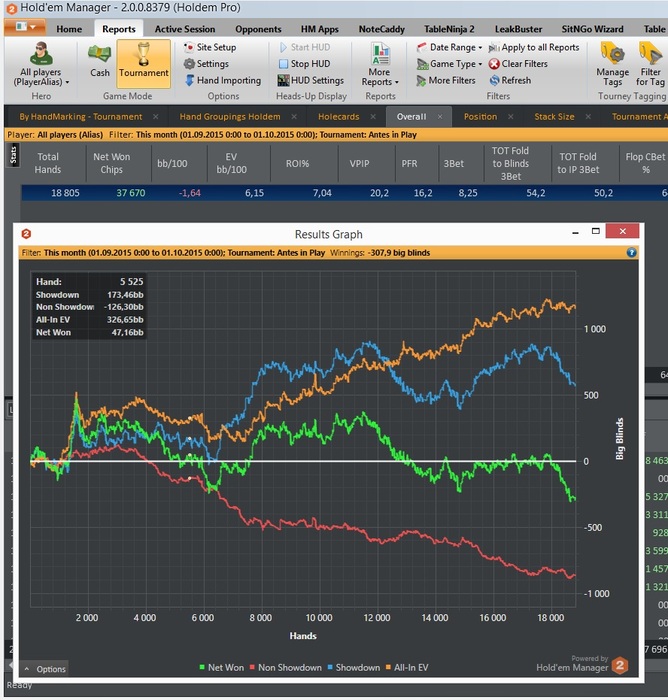Open TableNinja 2 tab
This screenshot has width=668, height=700.
[x=449, y=29]
